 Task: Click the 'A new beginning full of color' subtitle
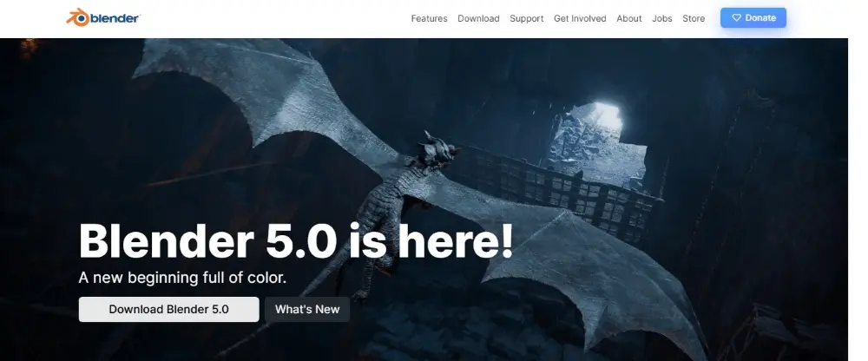(182, 278)
